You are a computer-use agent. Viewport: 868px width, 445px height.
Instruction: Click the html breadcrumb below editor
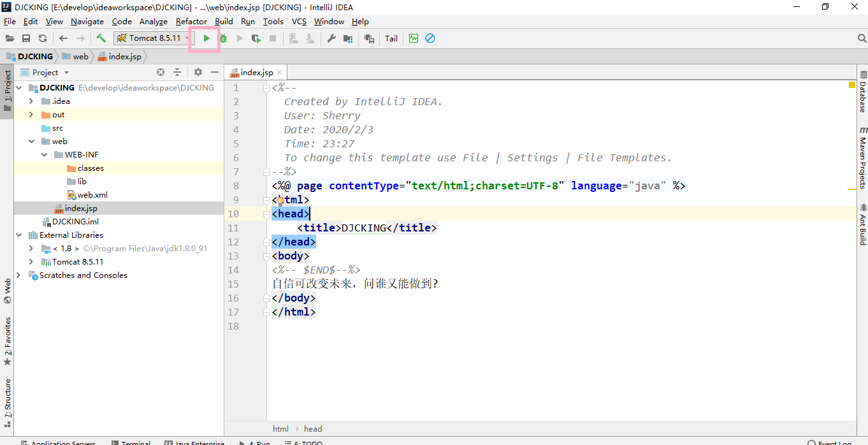[280, 428]
